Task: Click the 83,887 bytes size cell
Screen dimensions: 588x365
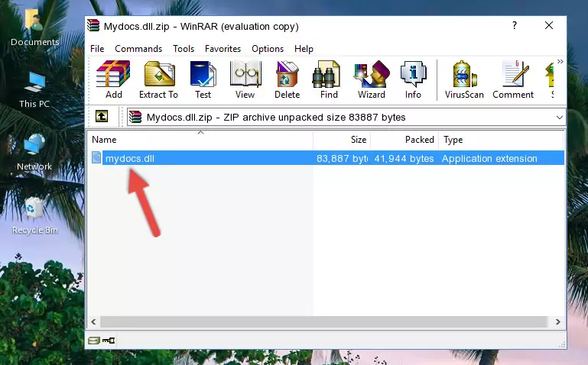Action: pyautogui.click(x=342, y=158)
